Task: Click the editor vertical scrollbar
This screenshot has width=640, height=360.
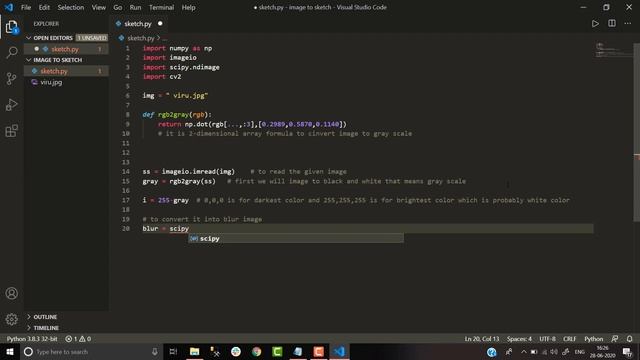Action: coord(637,133)
